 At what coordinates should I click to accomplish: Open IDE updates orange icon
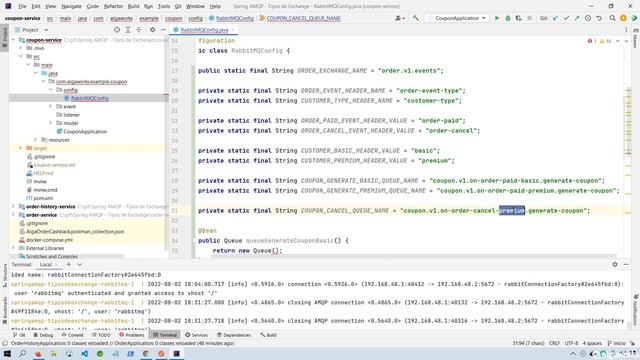[x=623, y=18]
